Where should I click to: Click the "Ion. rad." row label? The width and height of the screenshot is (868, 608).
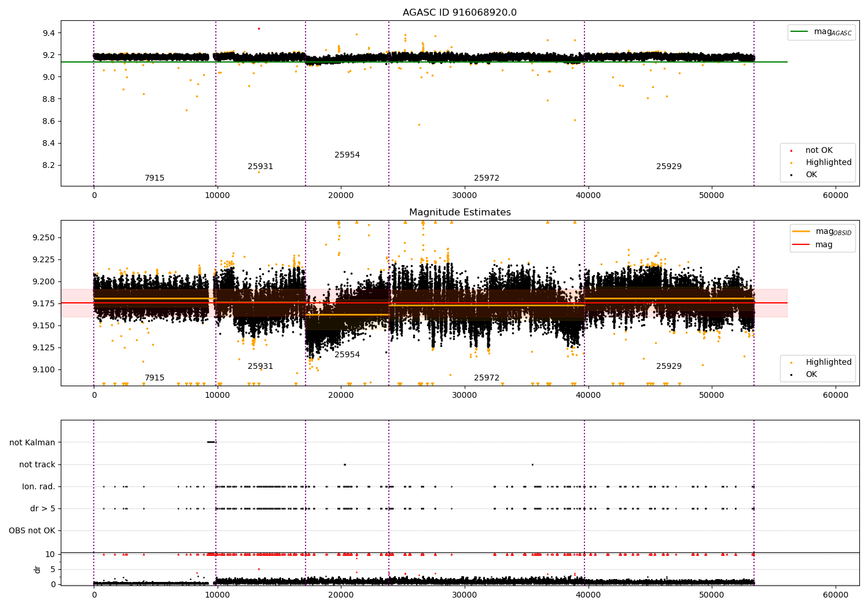pos(39,487)
